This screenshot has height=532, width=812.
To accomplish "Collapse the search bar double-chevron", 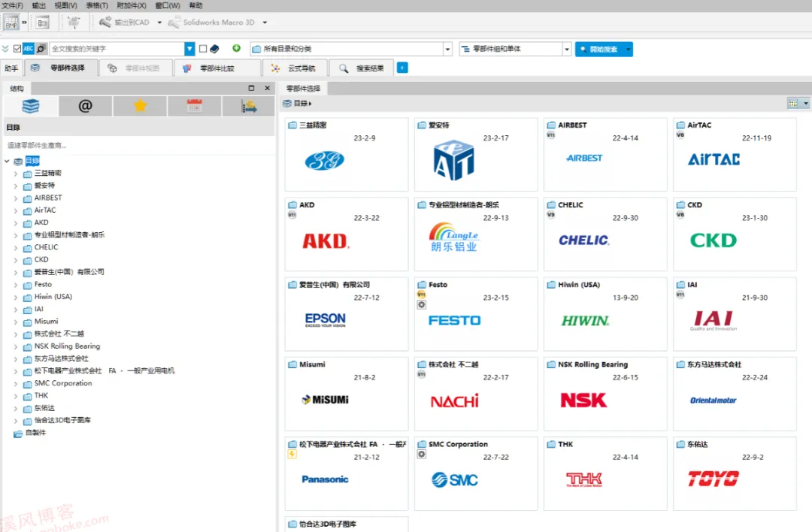I will coord(5,49).
